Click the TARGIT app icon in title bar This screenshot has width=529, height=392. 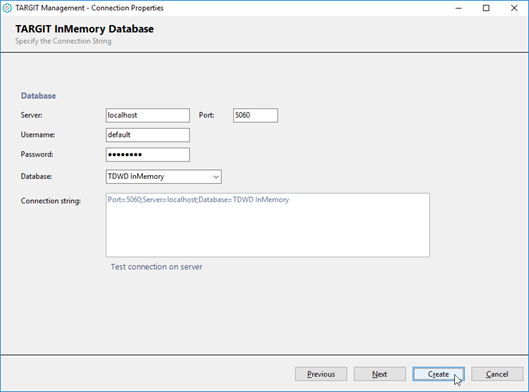pyautogui.click(x=7, y=8)
